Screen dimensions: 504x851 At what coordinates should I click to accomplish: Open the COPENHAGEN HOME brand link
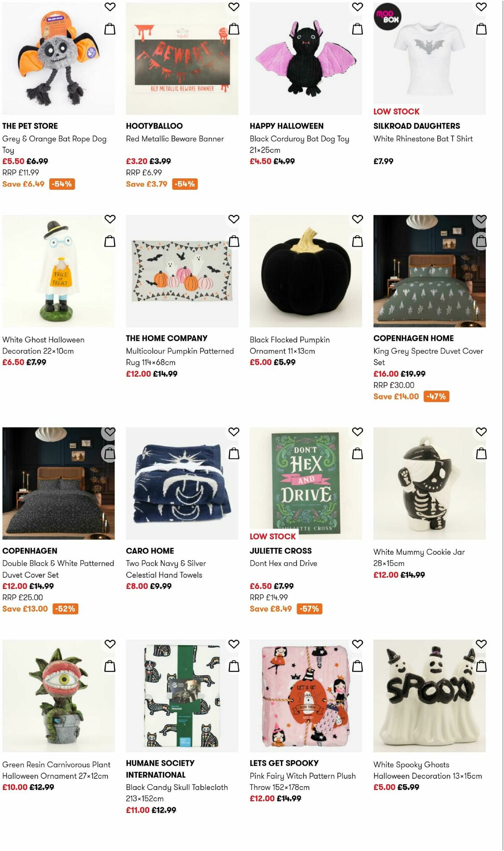tap(413, 338)
